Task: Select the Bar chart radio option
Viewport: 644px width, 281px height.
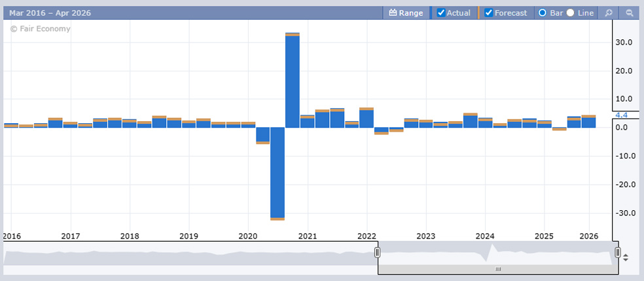Action: [x=542, y=12]
